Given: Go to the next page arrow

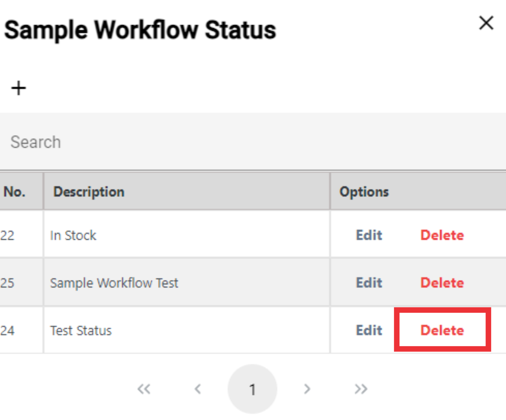Looking at the screenshot, I should point(307,389).
